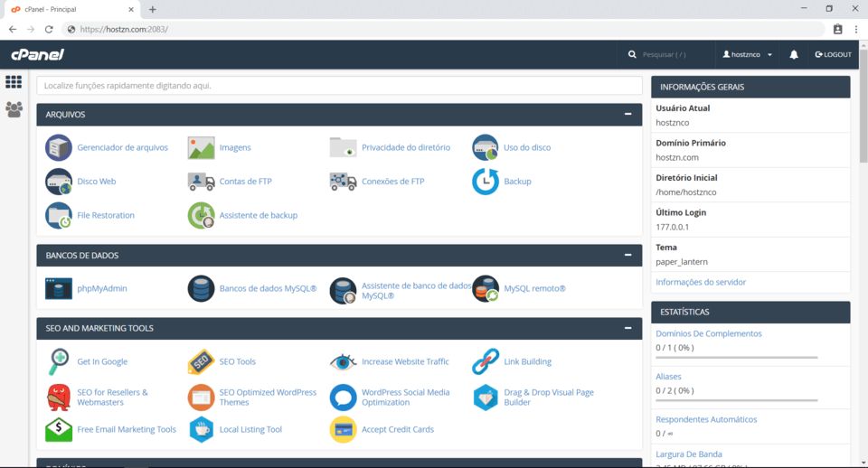Image resolution: width=868 pixels, height=468 pixels.
Task: Open the Backup clock icon
Action: 486,182
